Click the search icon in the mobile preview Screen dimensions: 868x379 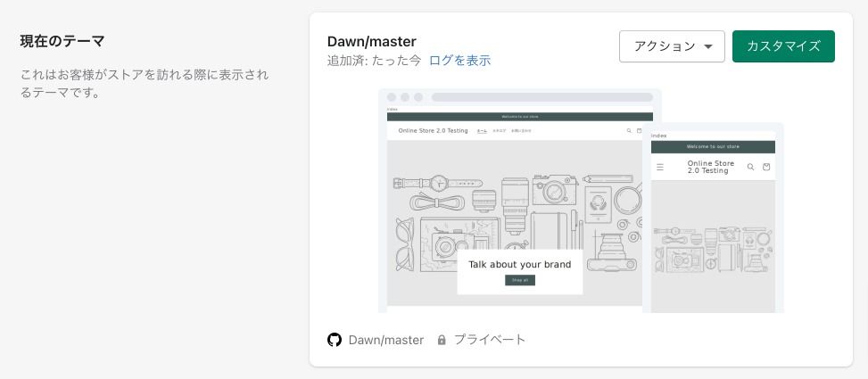(x=750, y=167)
